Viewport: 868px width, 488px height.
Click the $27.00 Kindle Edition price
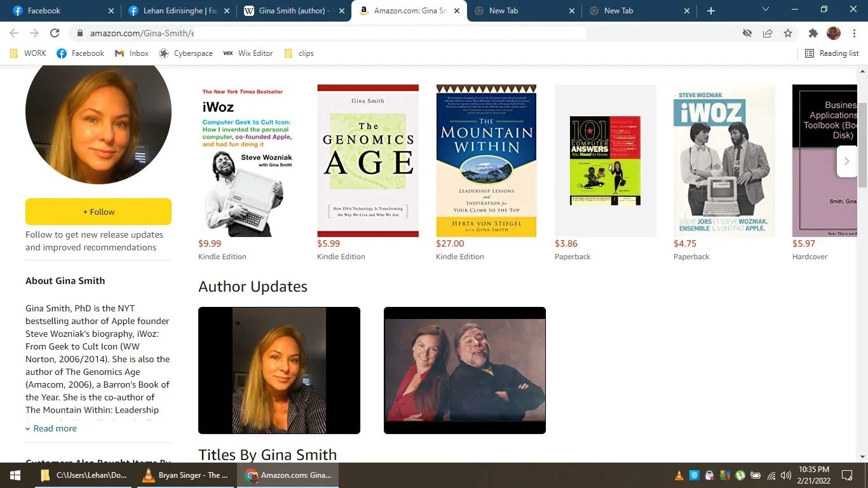coord(450,243)
